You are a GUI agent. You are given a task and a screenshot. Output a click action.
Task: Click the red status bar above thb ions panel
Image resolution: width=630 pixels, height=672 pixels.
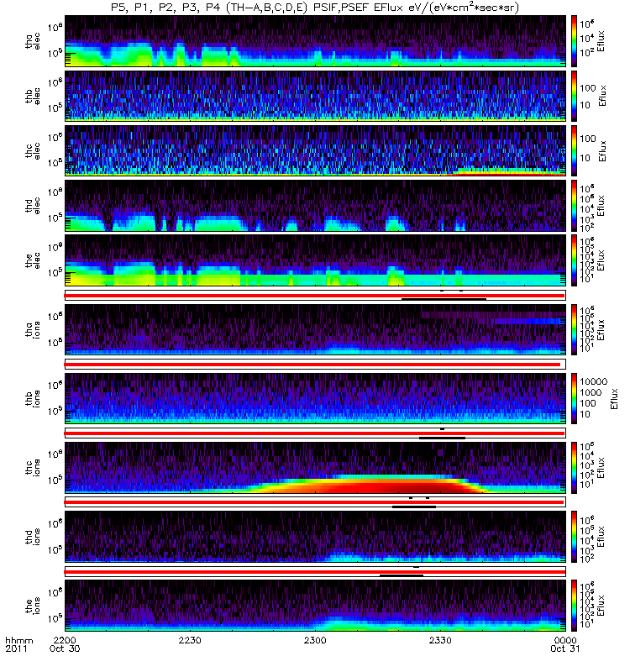tap(312, 365)
